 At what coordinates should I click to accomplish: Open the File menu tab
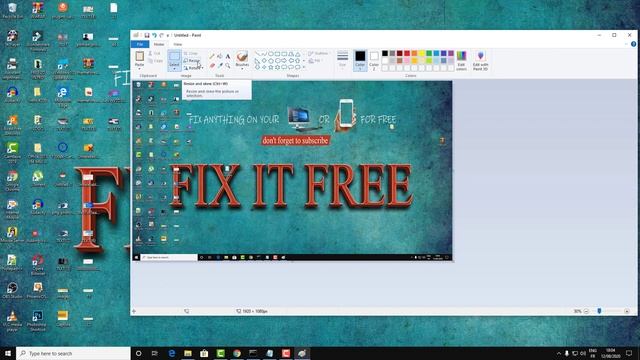click(140, 44)
